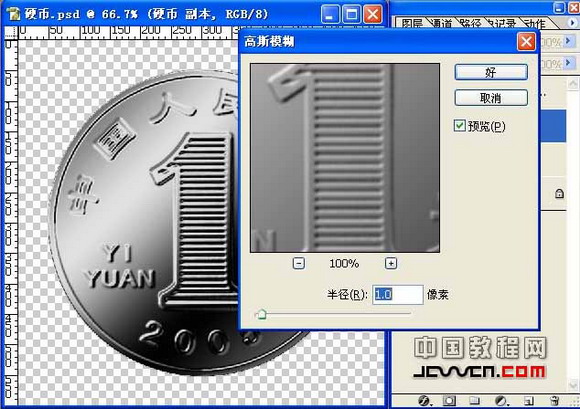
Task: Expand the fill arrow in layers panel
Action: (569, 62)
